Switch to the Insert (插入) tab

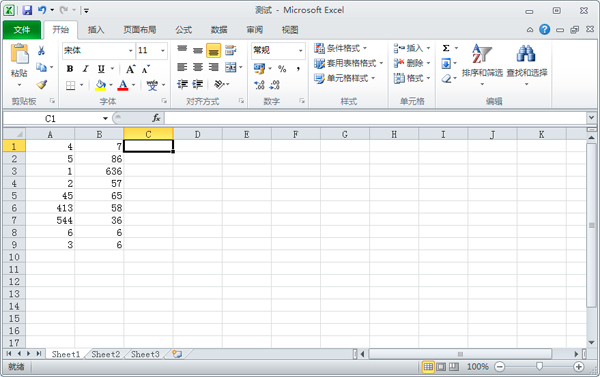pyautogui.click(x=96, y=29)
